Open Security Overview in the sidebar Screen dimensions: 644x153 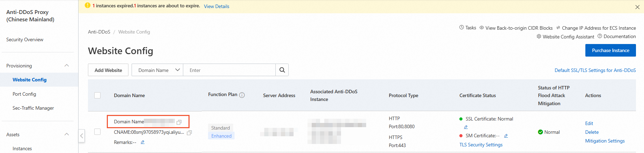[25, 39]
